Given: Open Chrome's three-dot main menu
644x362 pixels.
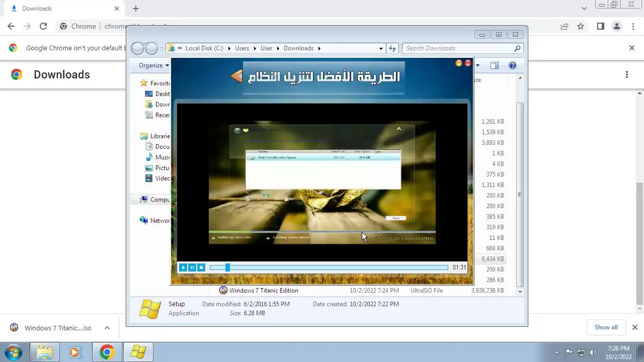Looking at the screenshot, I should [x=632, y=26].
